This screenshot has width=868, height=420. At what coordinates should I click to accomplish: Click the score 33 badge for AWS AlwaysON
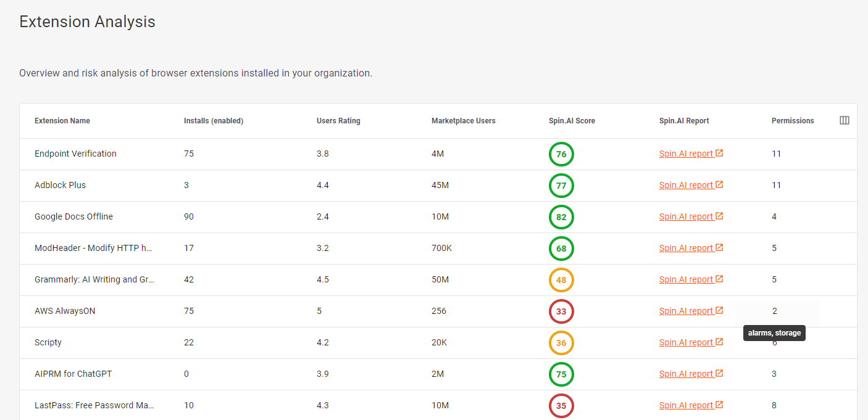[561, 311]
